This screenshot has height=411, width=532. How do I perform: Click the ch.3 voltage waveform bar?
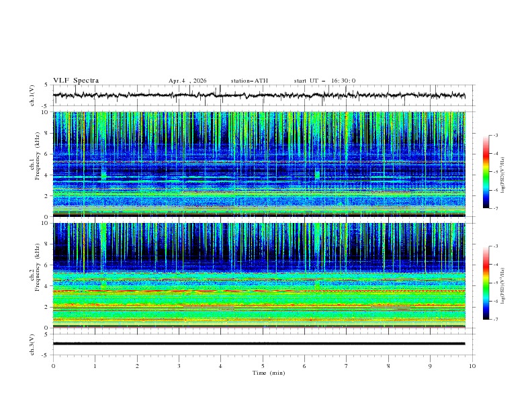point(259,344)
